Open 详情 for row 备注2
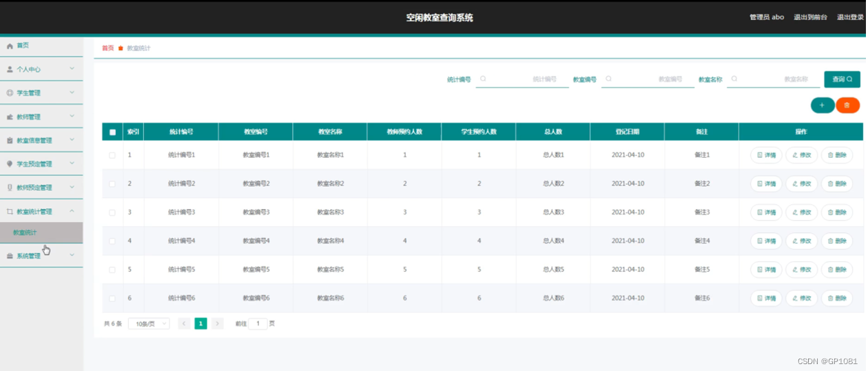The height and width of the screenshot is (371, 868). click(x=766, y=184)
